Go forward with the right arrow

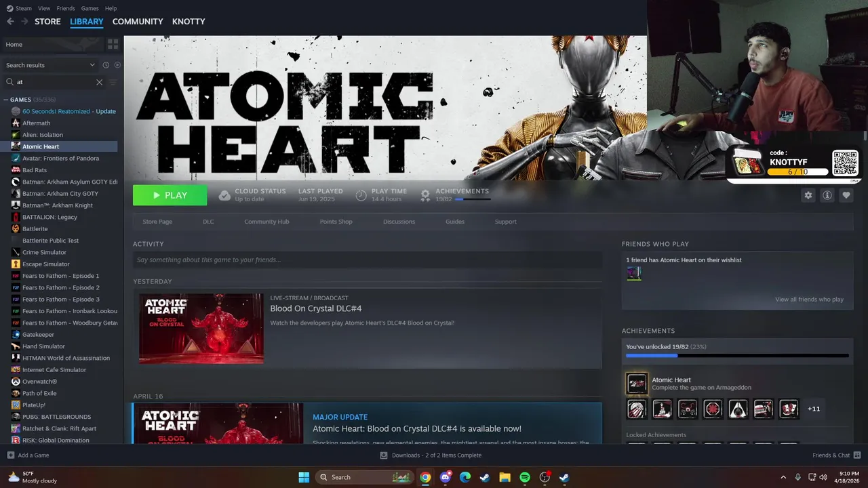pos(24,22)
